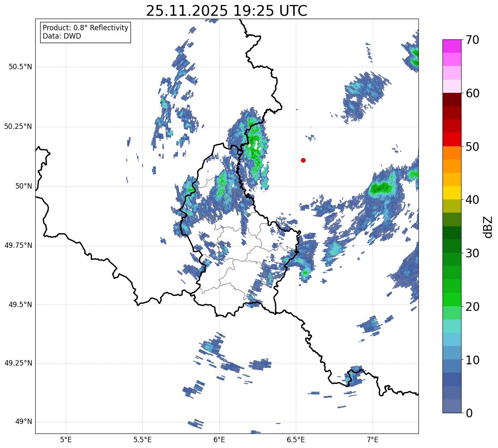Click the red location marker dot
The height and width of the screenshot is (448, 498).
303,160
